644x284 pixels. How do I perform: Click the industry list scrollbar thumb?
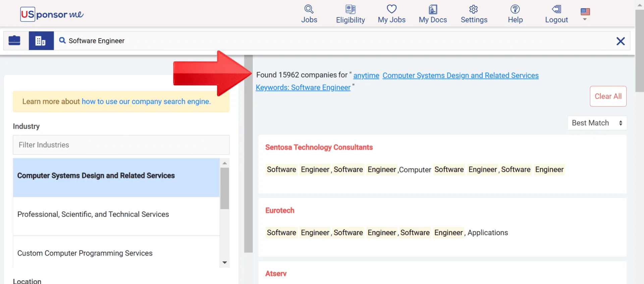(x=225, y=188)
